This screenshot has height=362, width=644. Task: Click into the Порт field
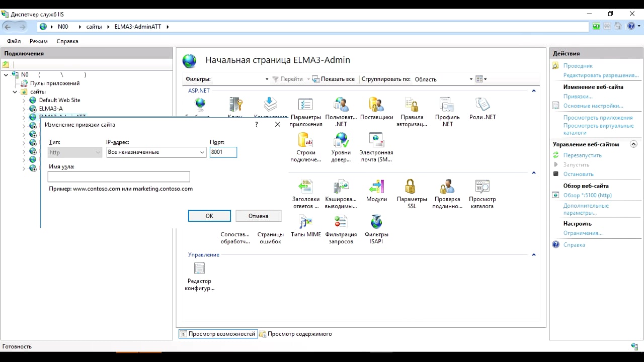223,152
